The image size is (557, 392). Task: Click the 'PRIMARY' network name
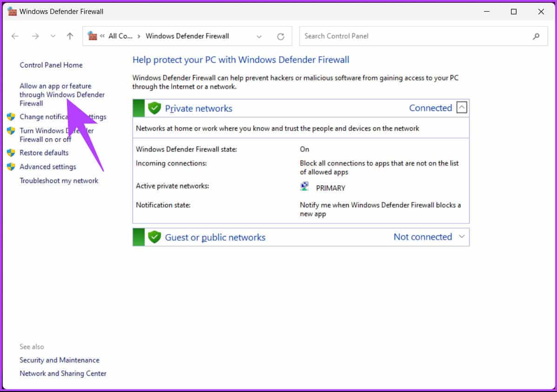point(331,189)
